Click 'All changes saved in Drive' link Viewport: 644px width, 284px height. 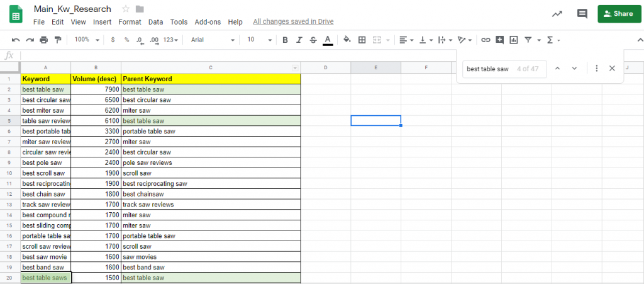click(293, 22)
